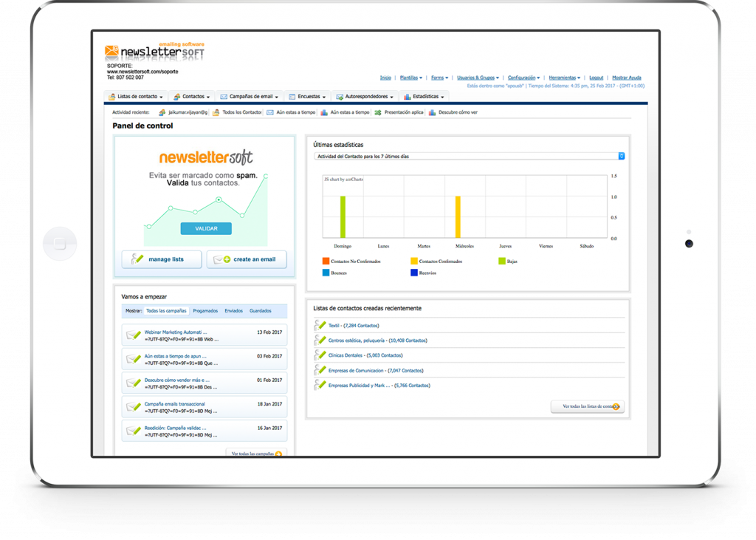Click the envelope icon of Webinar Marketing campaign

(133, 335)
